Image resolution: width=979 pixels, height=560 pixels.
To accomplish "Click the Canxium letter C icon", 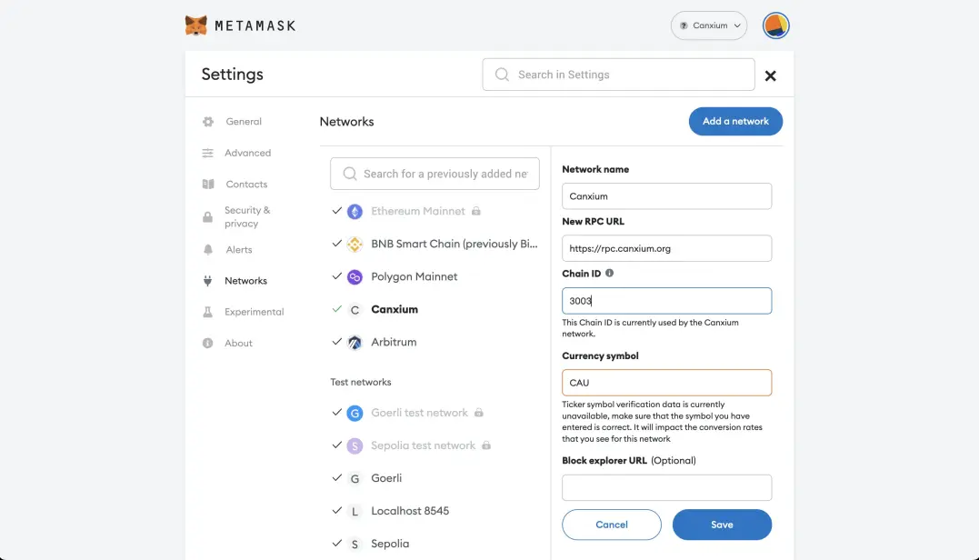I will click(355, 310).
